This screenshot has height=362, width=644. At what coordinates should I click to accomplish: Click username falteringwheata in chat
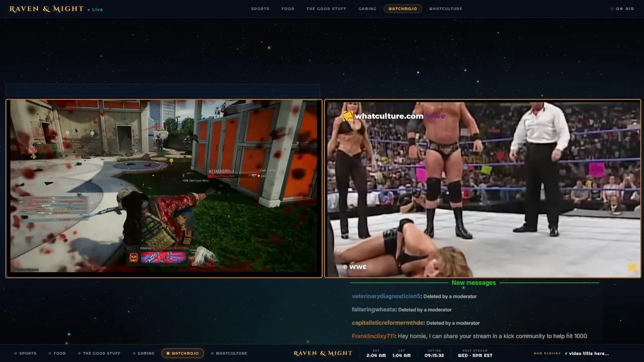point(374,310)
